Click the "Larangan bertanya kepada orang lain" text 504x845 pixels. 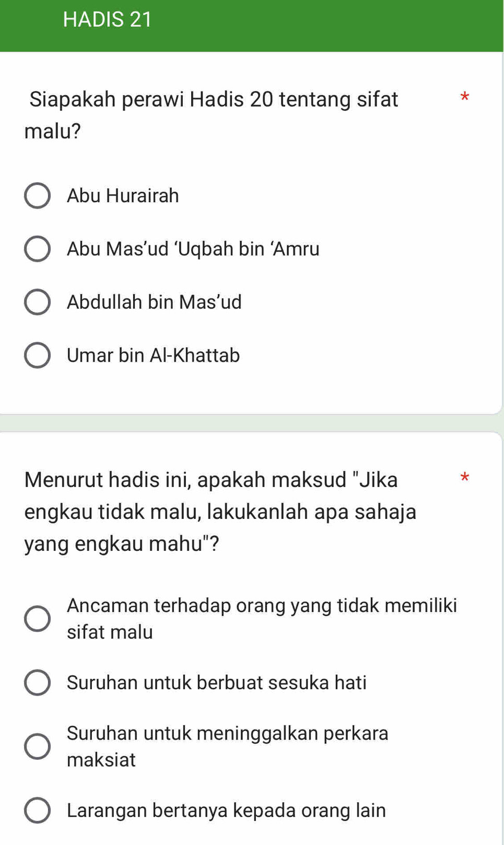(x=226, y=811)
